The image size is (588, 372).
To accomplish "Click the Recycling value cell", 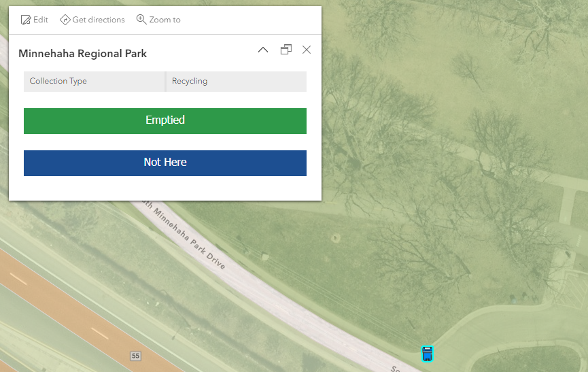I will pyautogui.click(x=237, y=82).
